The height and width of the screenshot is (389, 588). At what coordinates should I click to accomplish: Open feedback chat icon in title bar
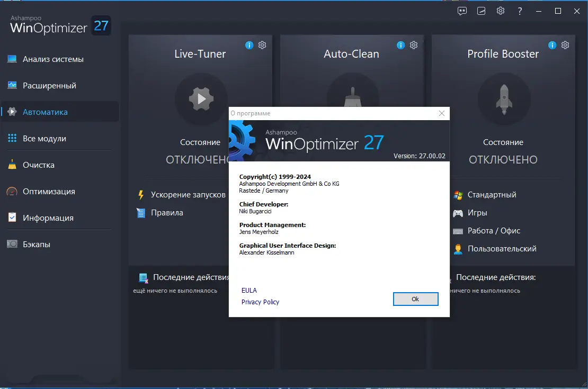(462, 11)
